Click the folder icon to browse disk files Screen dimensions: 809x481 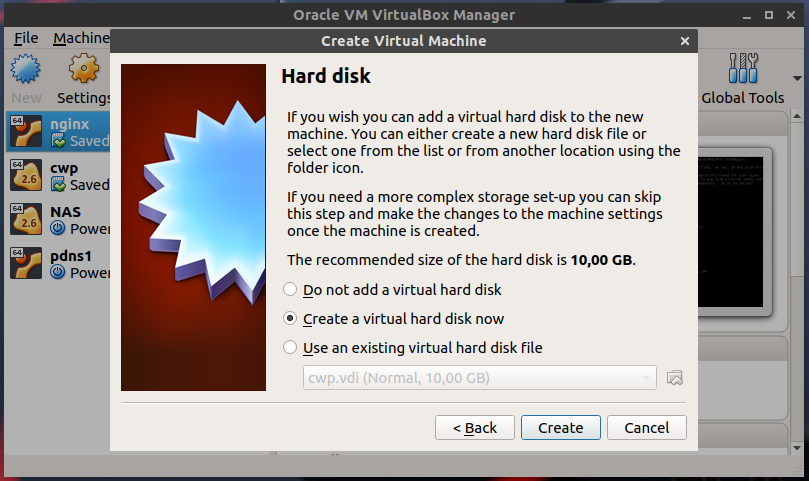coord(675,378)
